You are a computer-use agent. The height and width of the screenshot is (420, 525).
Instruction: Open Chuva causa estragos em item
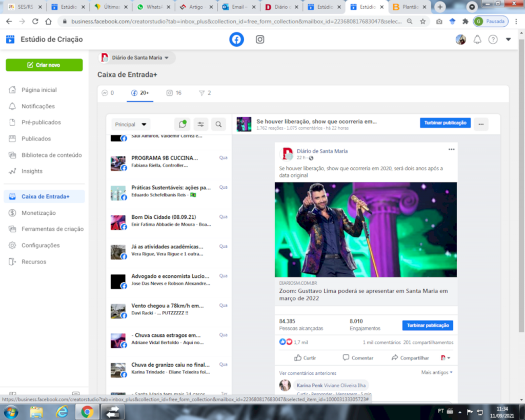click(169, 339)
